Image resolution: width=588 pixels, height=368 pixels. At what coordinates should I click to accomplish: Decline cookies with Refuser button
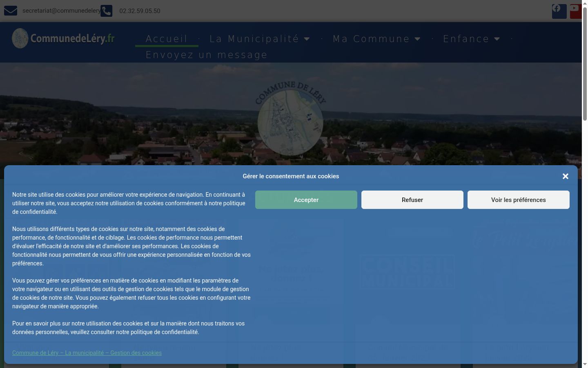point(412,200)
